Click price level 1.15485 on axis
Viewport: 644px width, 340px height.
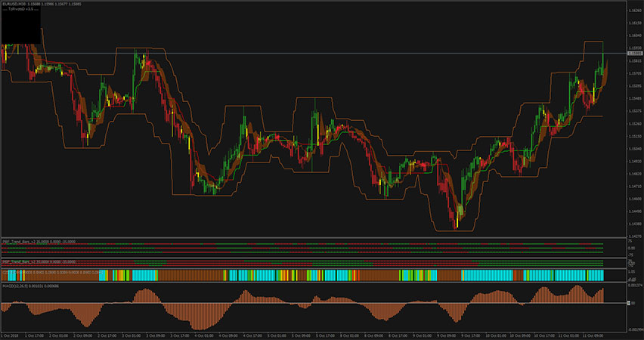click(x=636, y=98)
